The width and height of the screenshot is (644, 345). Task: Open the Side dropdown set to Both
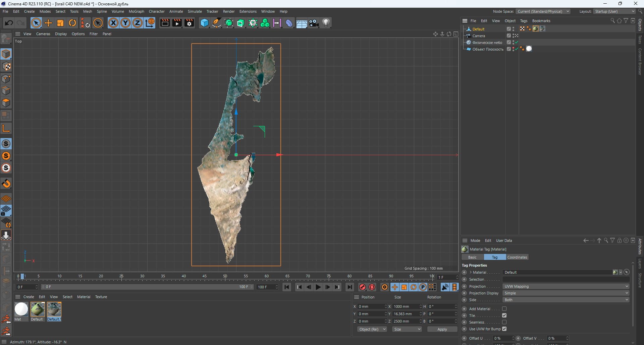(x=566, y=300)
